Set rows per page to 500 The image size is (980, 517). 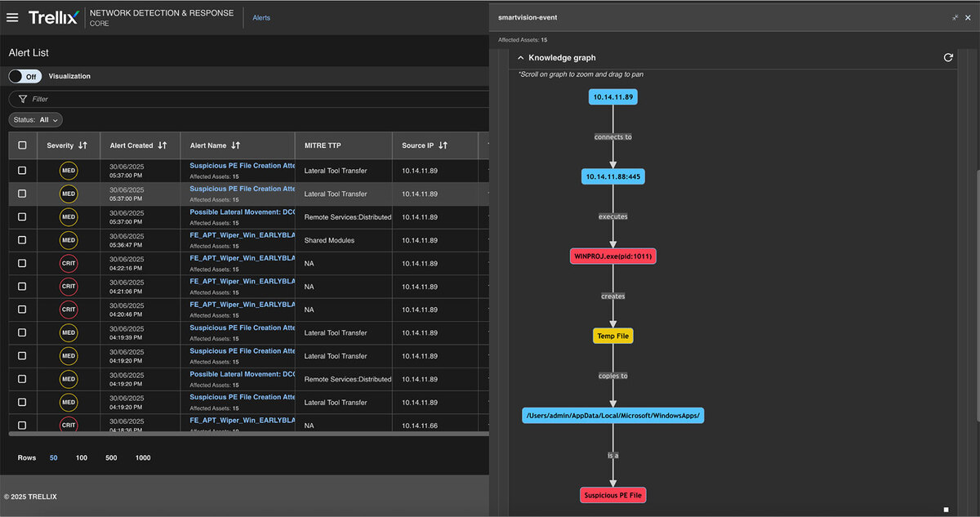(111, 457)
